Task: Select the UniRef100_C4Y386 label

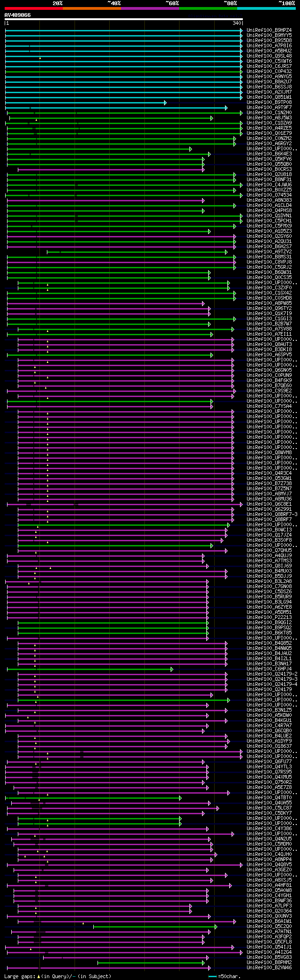Action: (x=269, y=828)
